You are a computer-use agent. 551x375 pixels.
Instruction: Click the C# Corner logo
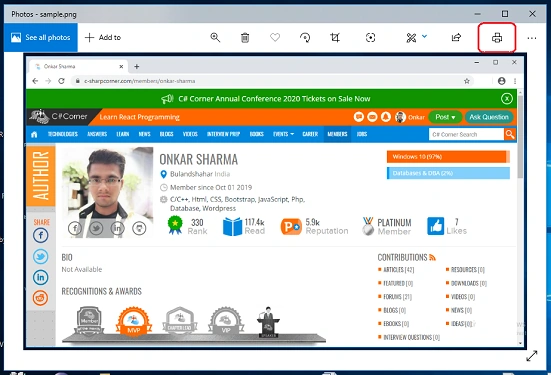59,117
